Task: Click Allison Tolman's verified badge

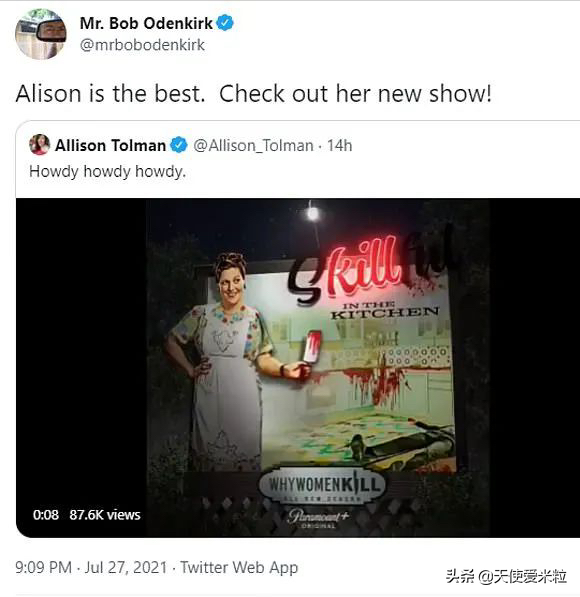Action: (179, 145)
